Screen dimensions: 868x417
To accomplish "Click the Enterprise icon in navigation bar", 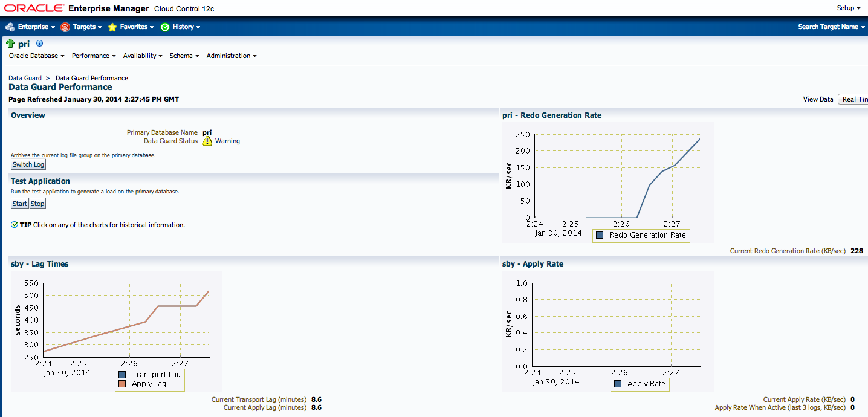I will coord(10,27).
